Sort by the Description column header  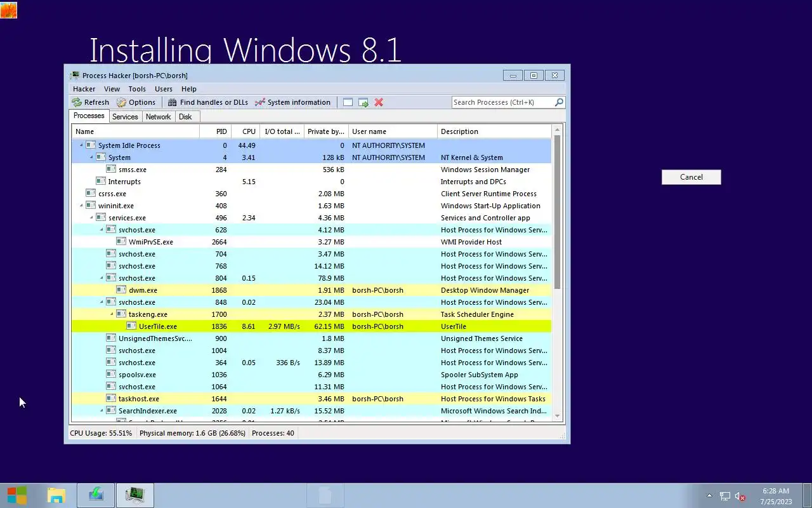pos(495,131)
